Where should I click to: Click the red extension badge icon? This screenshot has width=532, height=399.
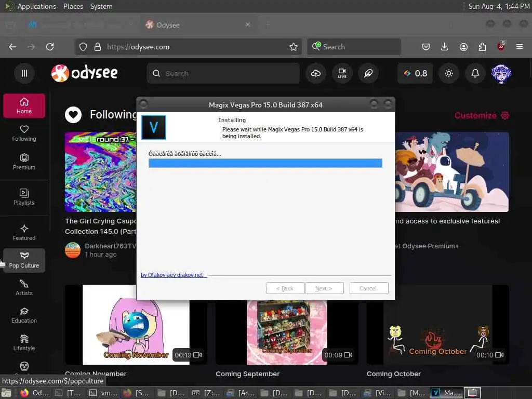[501, 46]
